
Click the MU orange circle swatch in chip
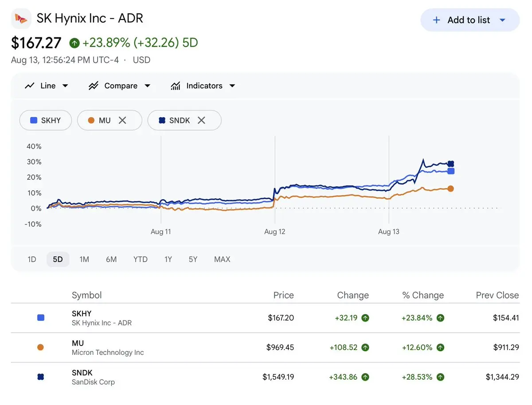coord(91,120)
